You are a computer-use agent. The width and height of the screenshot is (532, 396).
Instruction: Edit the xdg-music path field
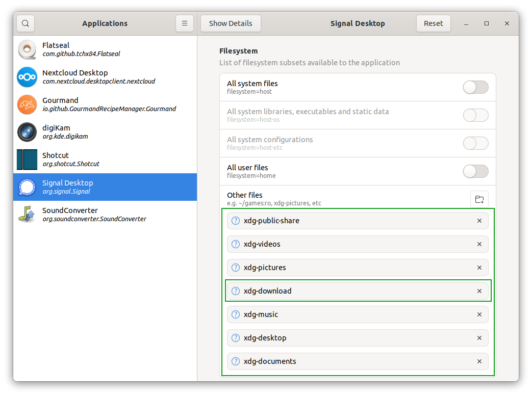[x=358, y=314]
